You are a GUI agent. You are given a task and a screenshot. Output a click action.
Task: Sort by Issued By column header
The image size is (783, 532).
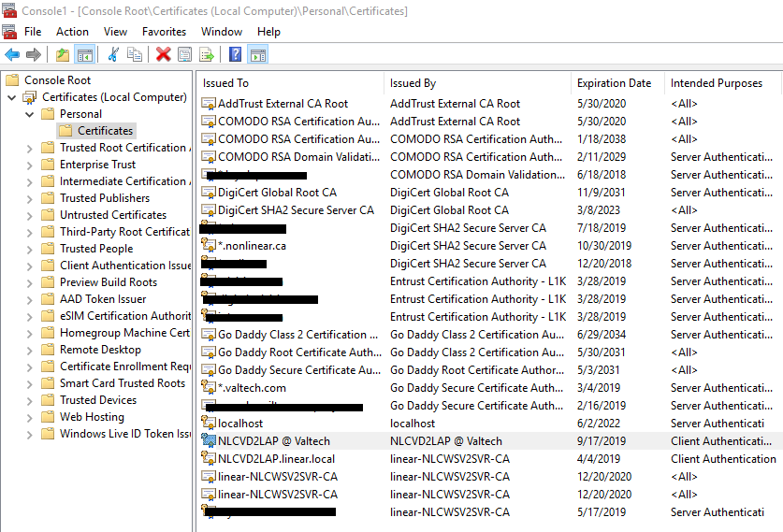point(477,83)
